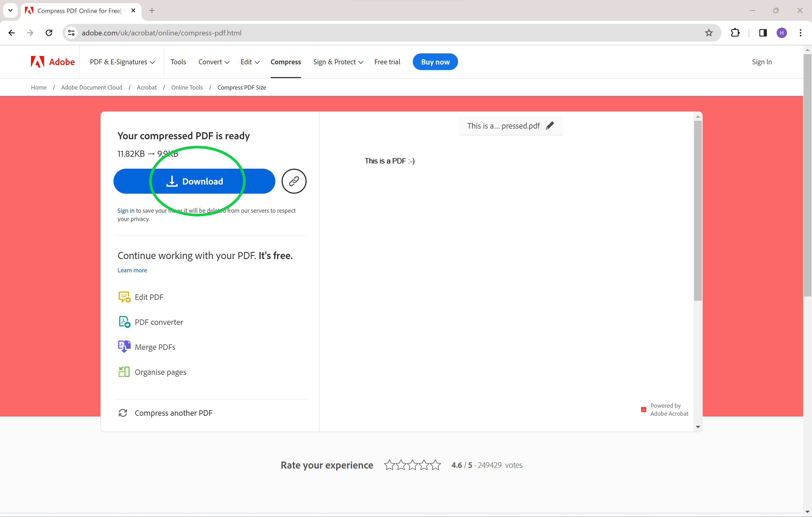This screenshot has width=812, height=517.
Task: Click the '4.6 / 5 - 249429 votes' text
Action: [487, 465]
